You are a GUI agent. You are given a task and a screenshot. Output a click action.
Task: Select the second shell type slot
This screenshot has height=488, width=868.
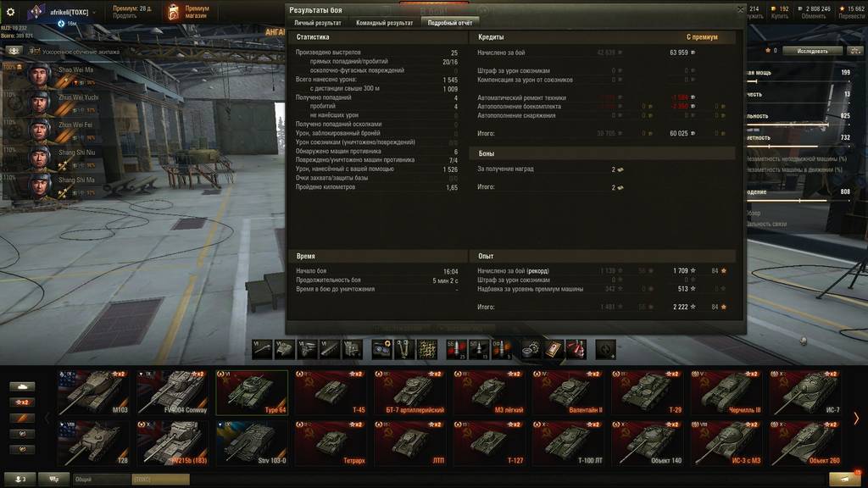480,349
